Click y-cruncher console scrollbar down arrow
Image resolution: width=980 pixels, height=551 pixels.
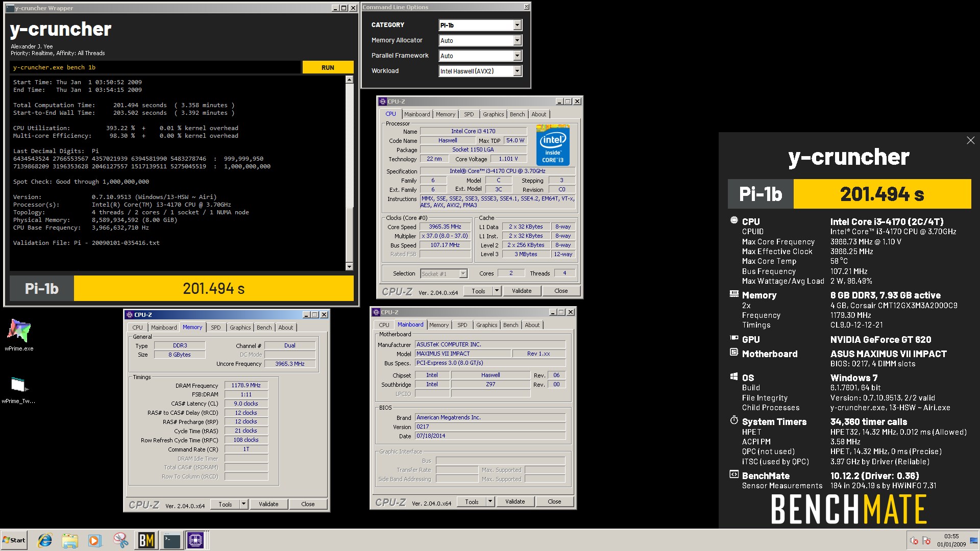349,266
